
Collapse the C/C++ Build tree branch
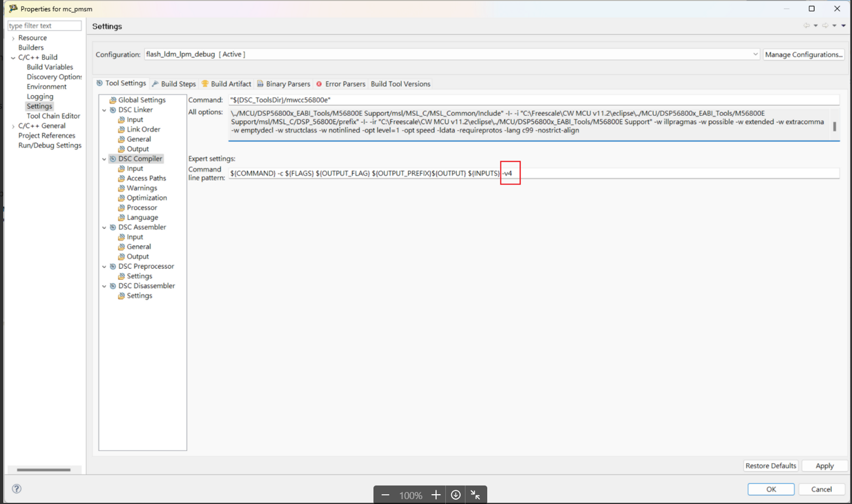click(x=12, y=57)
